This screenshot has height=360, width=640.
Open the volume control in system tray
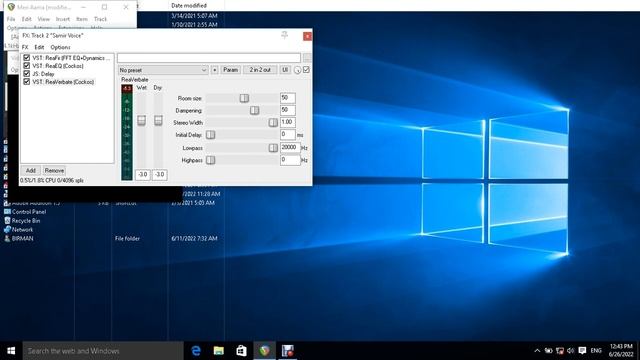click(571, 351)
